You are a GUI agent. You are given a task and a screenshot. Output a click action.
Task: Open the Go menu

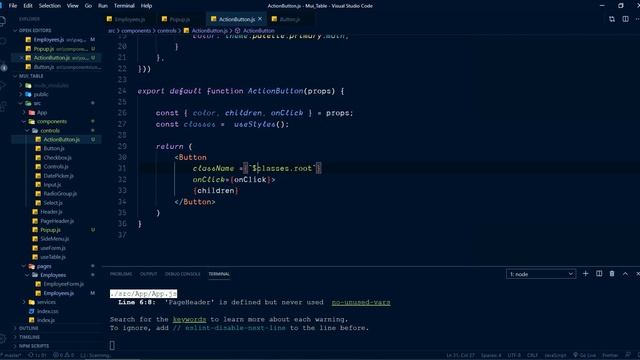(x=88, y=6)
